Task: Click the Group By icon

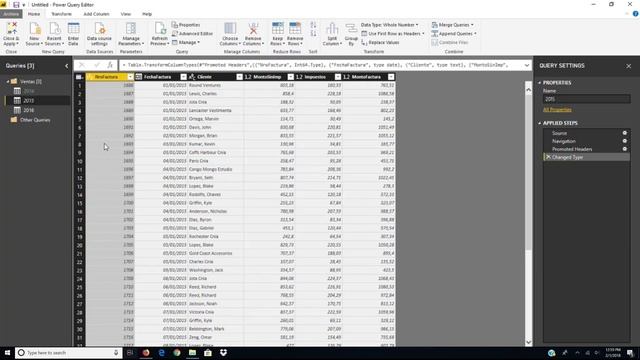Action: pyautogui.click(x=351, y=29)
